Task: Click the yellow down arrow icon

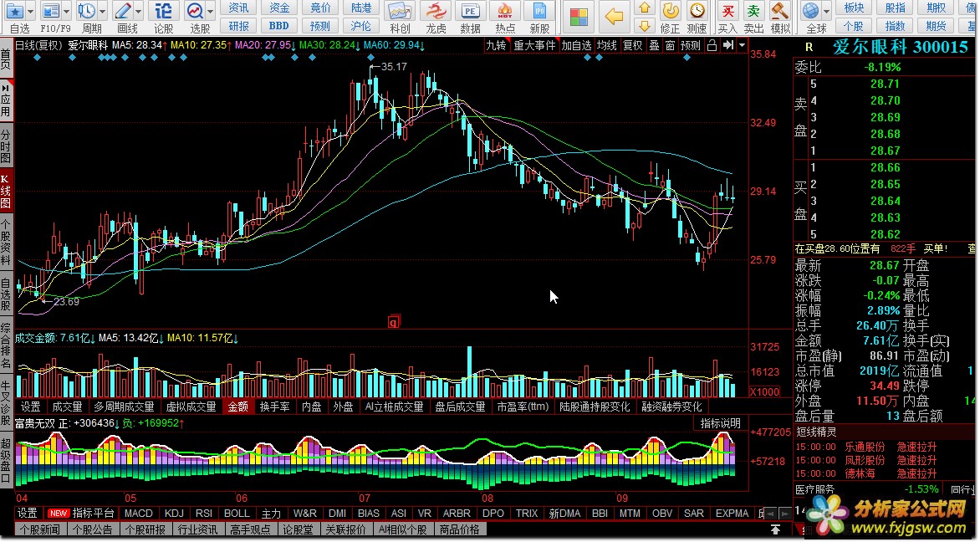Action: point(645,26)
